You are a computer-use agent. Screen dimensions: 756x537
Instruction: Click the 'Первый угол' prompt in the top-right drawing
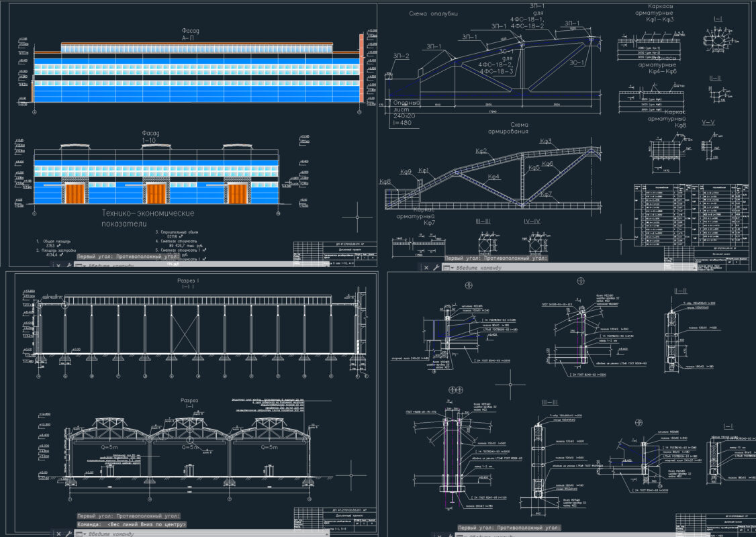(x=498, y=258)
